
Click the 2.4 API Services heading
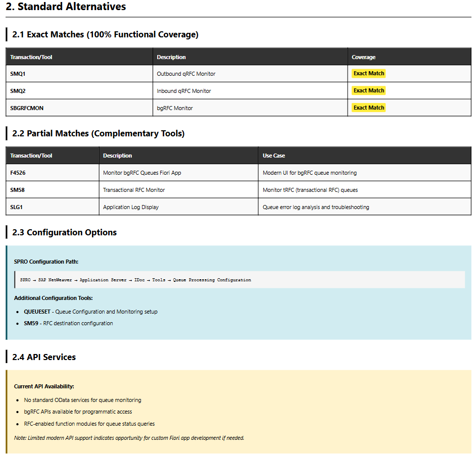[44, 357]
